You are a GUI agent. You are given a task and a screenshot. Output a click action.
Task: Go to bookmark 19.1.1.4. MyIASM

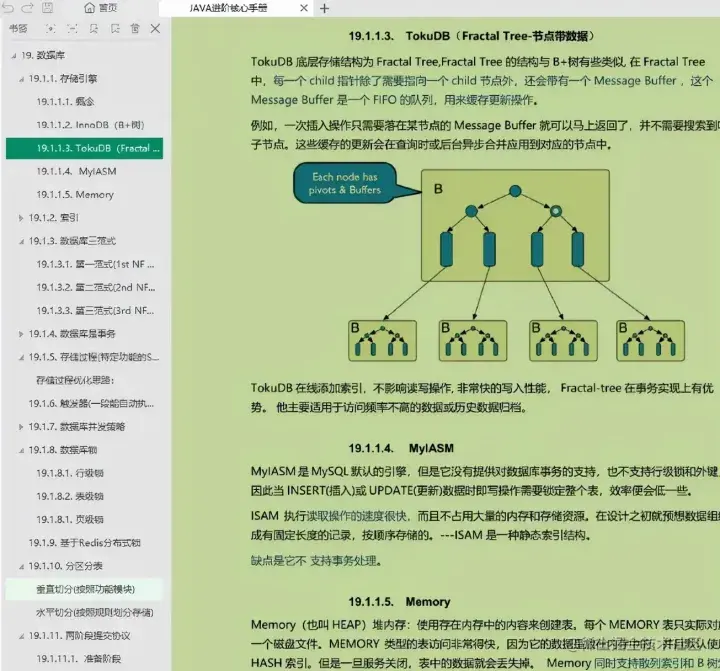coord(76,171)
